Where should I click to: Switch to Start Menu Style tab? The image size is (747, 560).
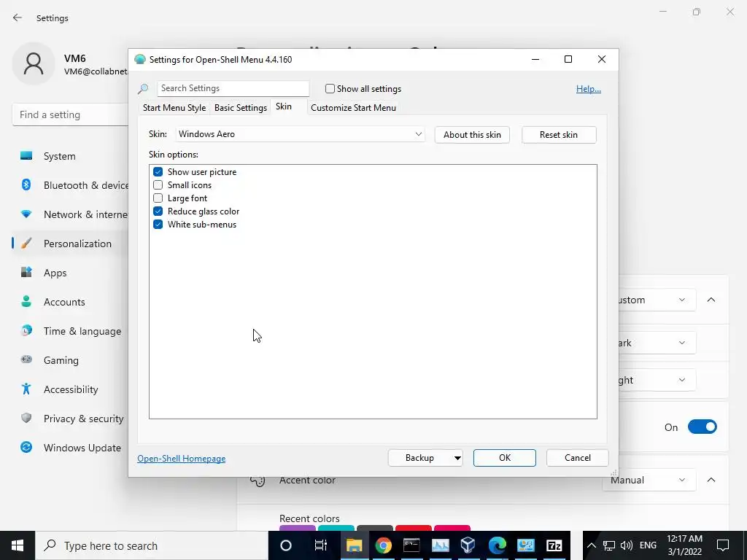174,108
